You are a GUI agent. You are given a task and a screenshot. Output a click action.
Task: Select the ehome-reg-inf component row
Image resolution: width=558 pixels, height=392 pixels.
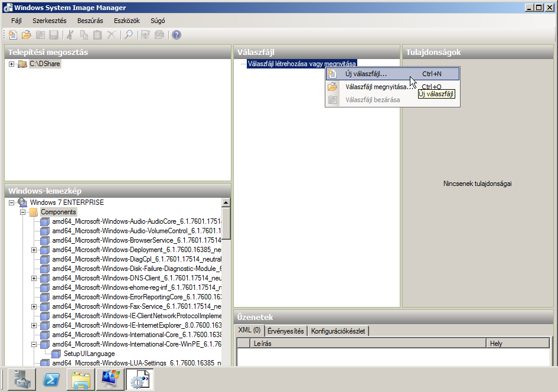[136, 288]
